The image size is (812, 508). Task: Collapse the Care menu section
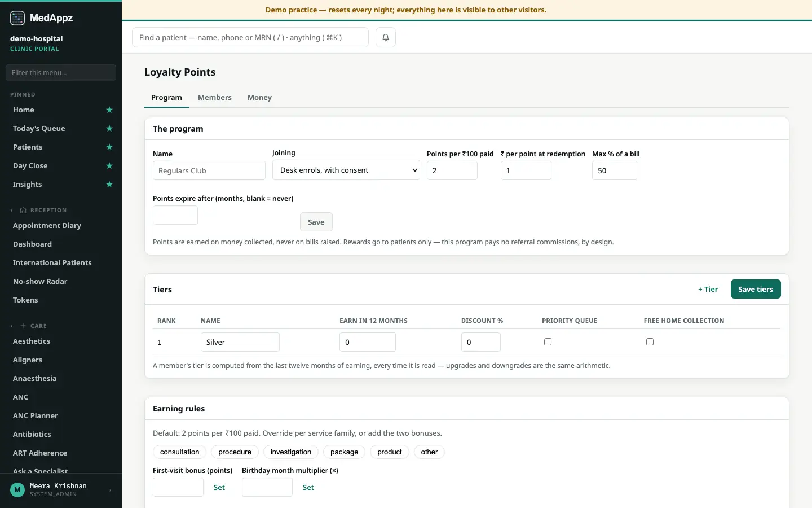coord(11,326)
